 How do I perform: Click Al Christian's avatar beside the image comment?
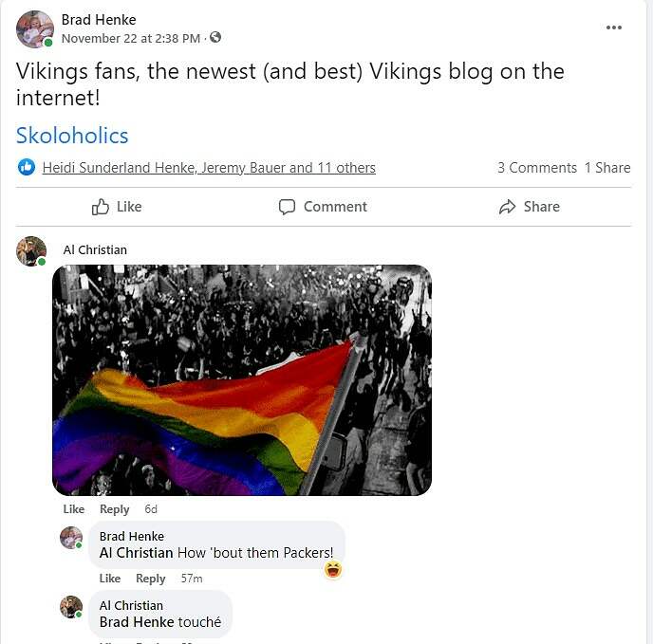31,251
